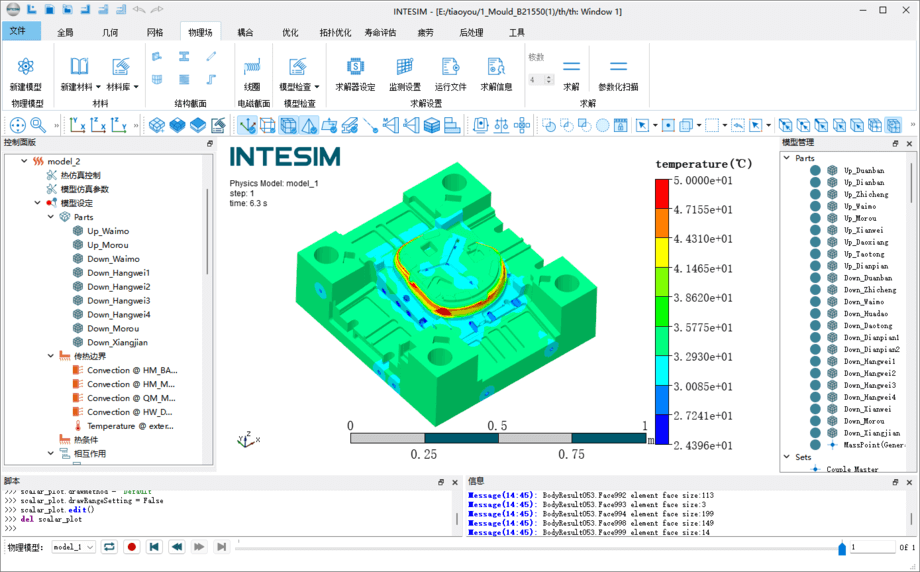920x572 pixels.
Task: Click the zoom magnifier tool in toolbar
Action: tap(38, 125)
